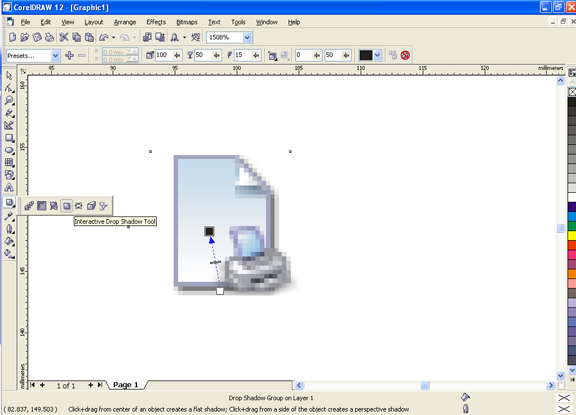Open the drop shadow angle slider popup
Image resolution: width=576 pixels, height=415 pixels.
click(177, 55)
